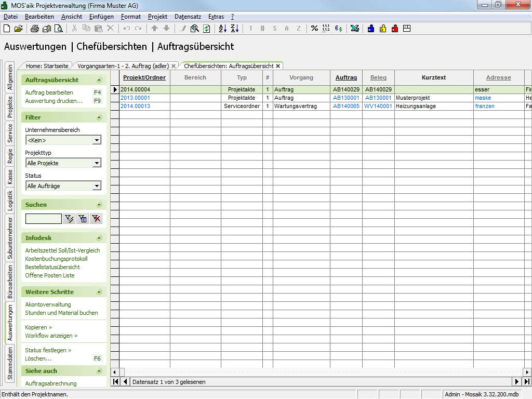Close the Vorgangsarten-1 tab
Image resolution: width=532 pixels, height=399 pixels.
click(x=174, y=66)
